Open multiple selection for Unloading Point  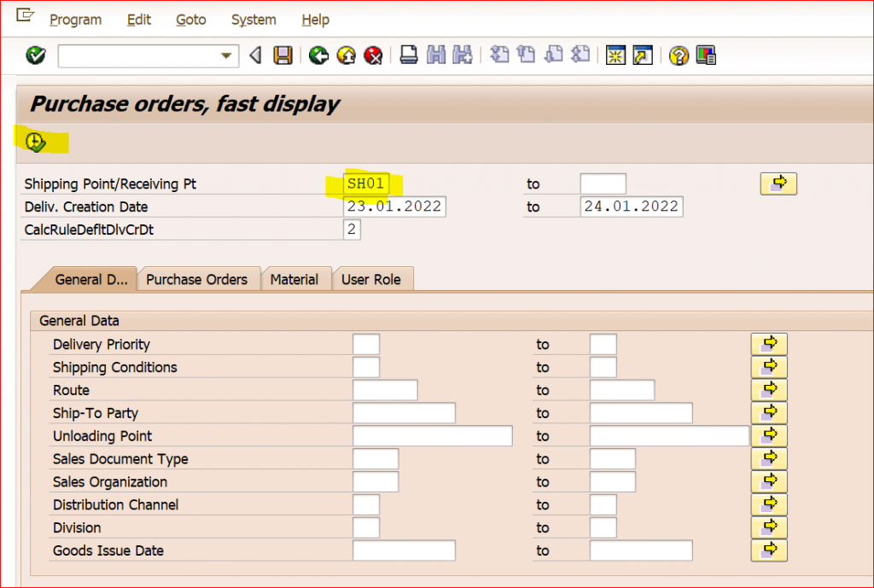769,435
